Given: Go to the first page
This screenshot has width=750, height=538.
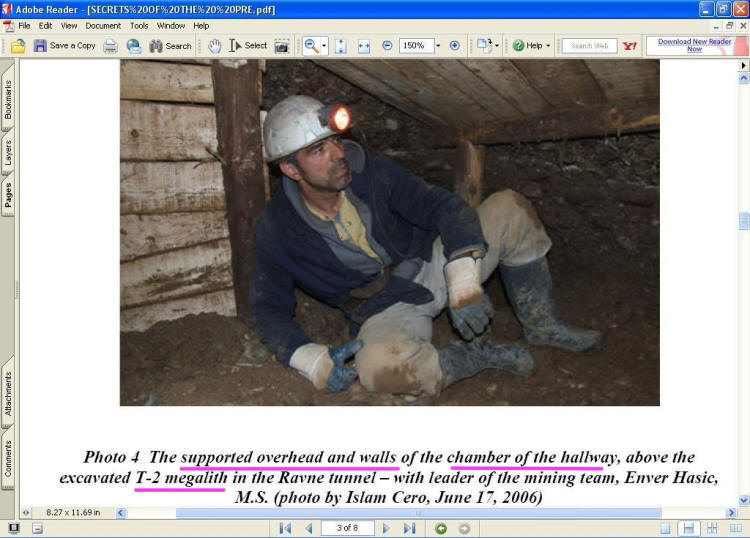Looking at the screenshot, I should [x=285, y=528].
